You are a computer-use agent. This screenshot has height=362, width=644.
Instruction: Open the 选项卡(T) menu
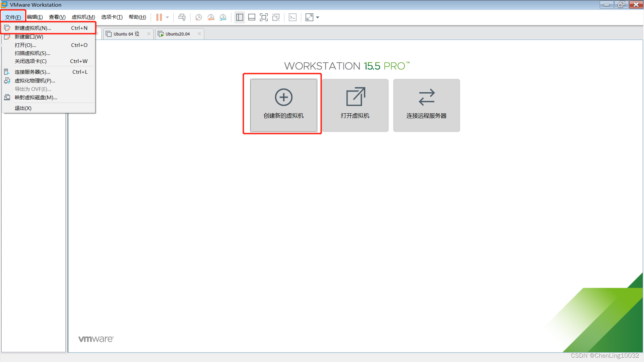pyautogui.click(x=112, y=17)
